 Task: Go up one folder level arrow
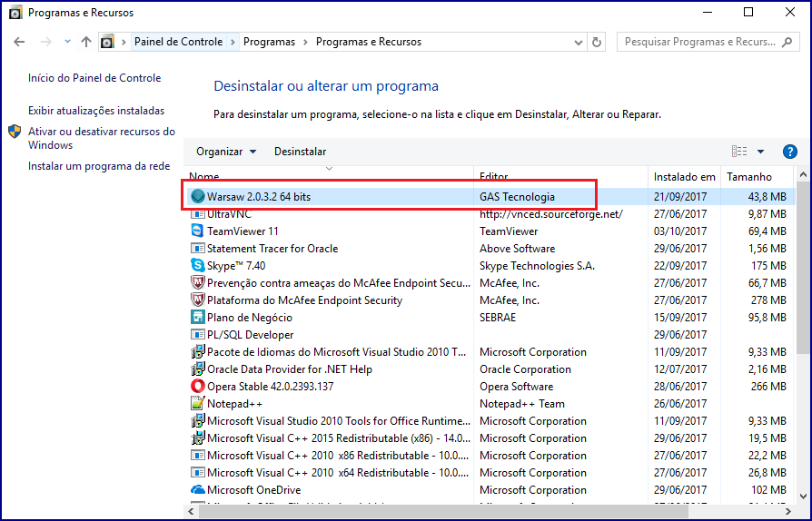coord(86,42)
